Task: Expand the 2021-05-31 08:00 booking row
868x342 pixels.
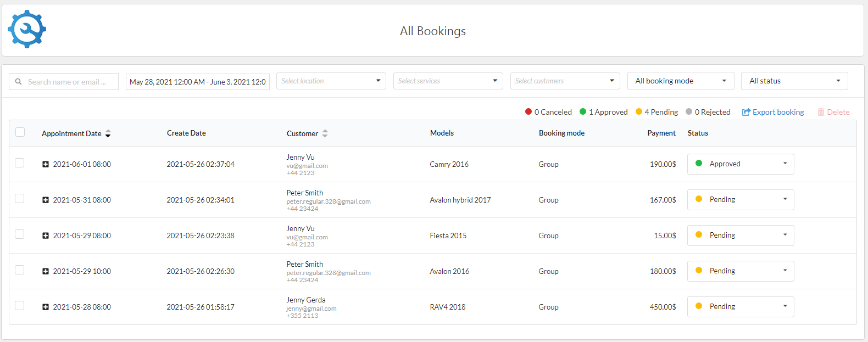Action: [x=46, y=200]
